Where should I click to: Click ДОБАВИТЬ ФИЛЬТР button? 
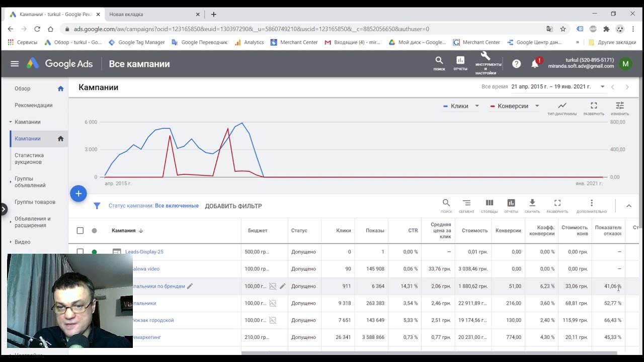coord(233,206)
